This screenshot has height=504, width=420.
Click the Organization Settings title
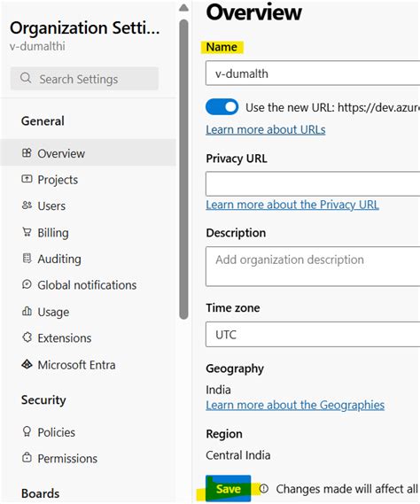point(85,27)
